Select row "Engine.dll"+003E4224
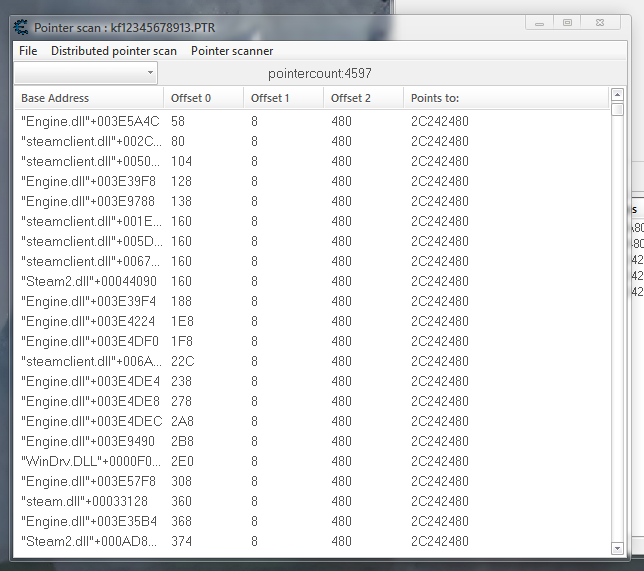The height and width of the screenshot is (571, 644). click(x=312, y=321)
